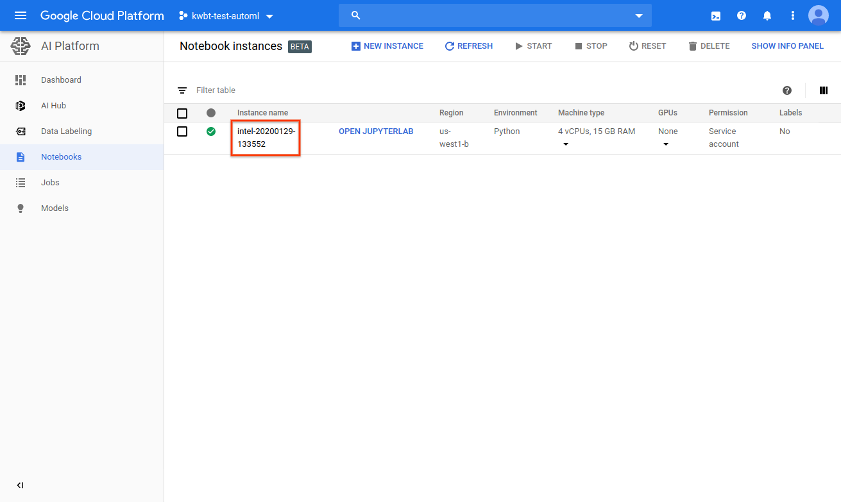This screenshot has width=841, height=504.
Task: Open Dashboard in the sidebar
Action: pyautogui.click(x=82, y=80)
